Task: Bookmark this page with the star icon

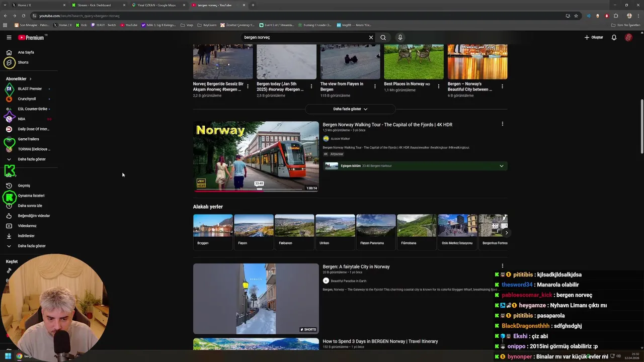Action: point(576,16)
